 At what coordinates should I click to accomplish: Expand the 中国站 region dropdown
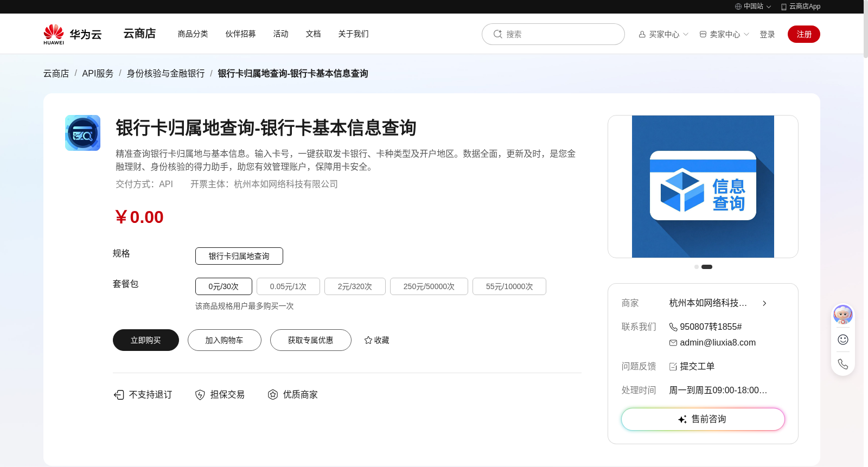click(769, 7)
